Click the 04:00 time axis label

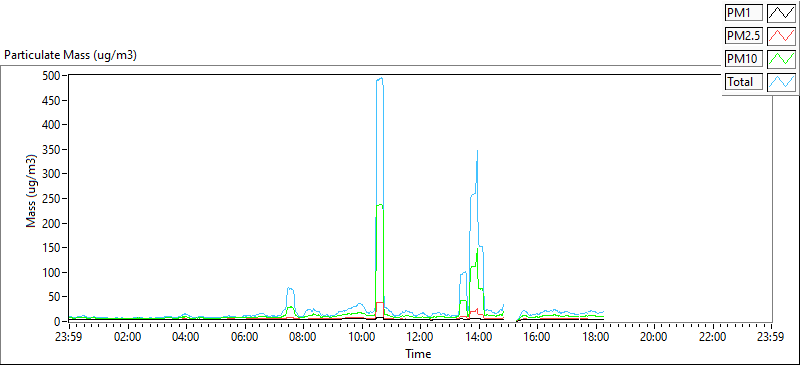[x=186, y=336]
